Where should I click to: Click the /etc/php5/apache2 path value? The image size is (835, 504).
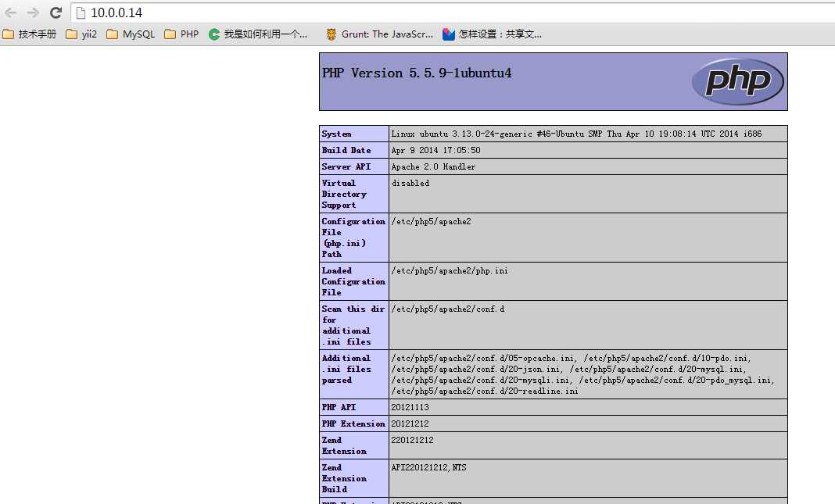click(431, 221)
